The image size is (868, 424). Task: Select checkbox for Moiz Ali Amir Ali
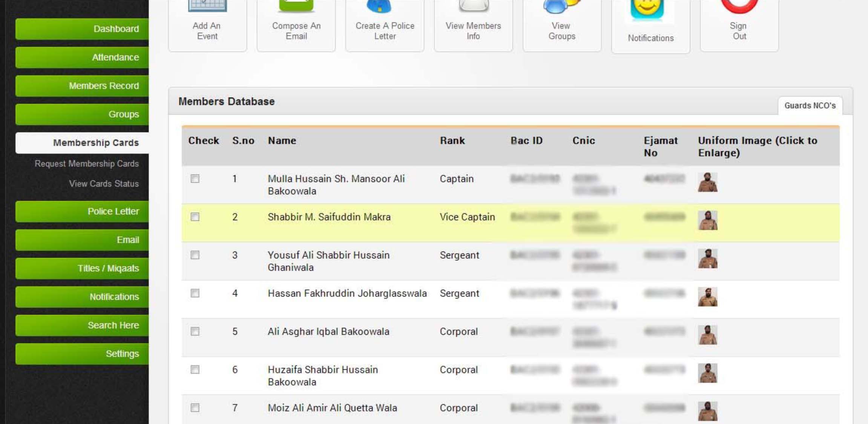195,408
